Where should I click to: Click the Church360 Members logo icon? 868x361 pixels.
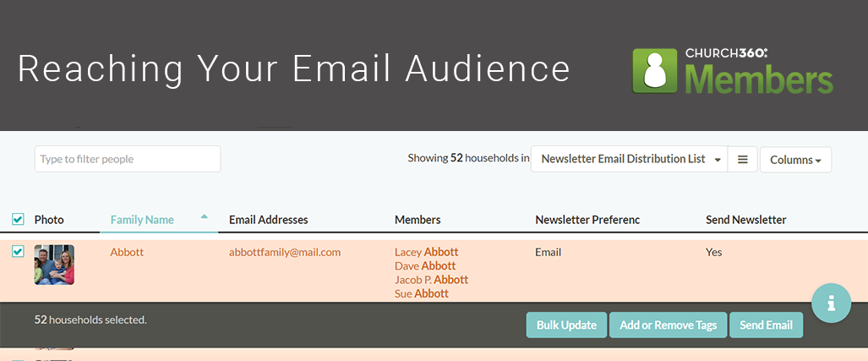pyautogui.click(x=655, y=71)
